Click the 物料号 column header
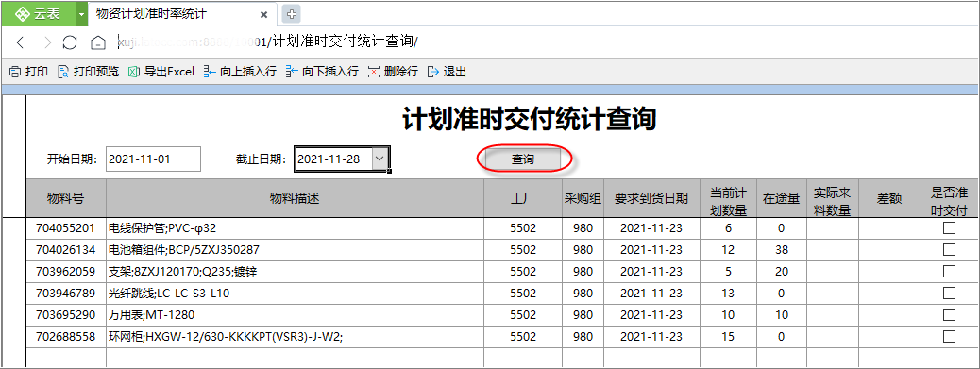The height and width of the screenshot is (369, 980). 66,198
